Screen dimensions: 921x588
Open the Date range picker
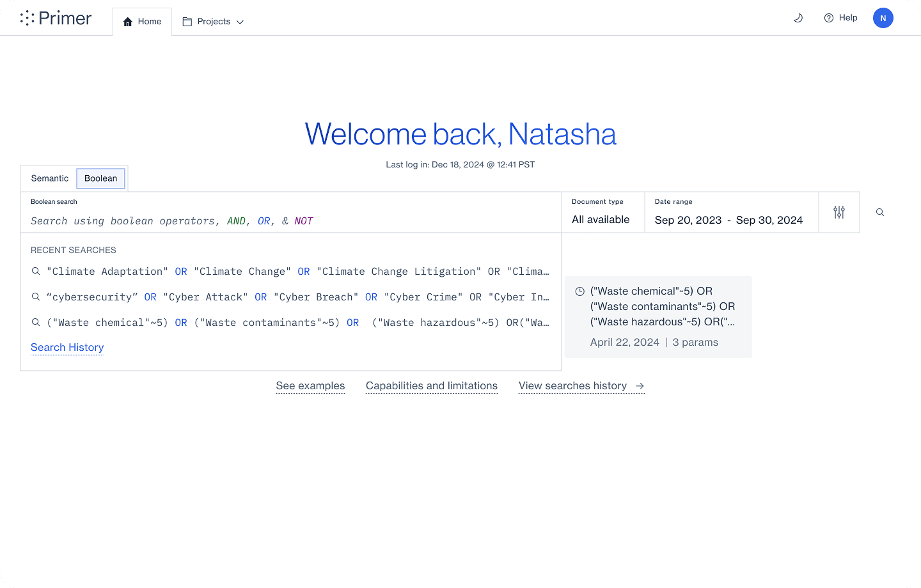(x=732, y=212)
